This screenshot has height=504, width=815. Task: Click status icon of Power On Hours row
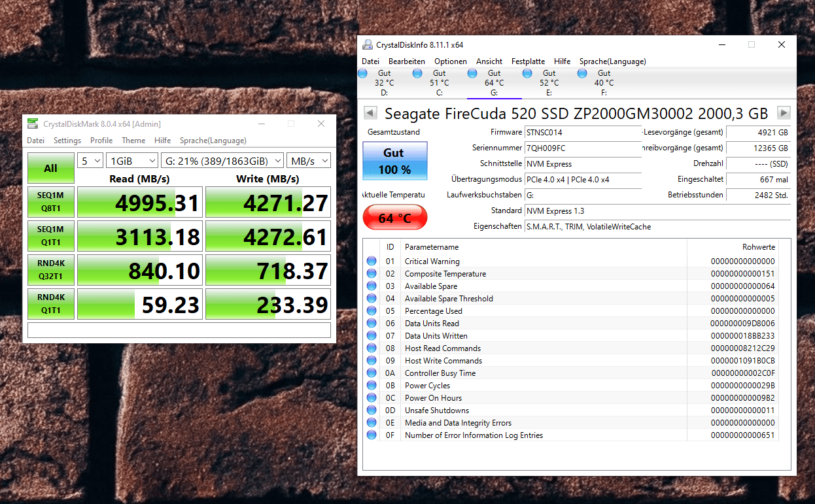coord(372,398)
